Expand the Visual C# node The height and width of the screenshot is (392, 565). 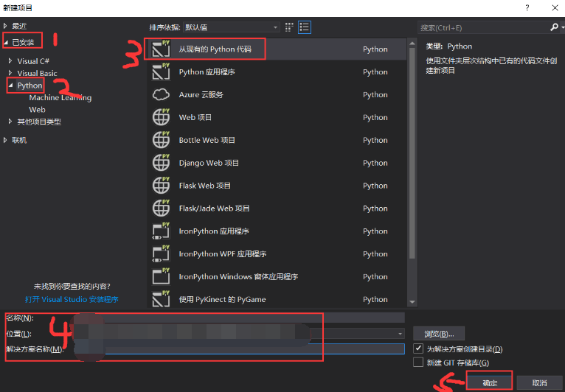(10, 61)
